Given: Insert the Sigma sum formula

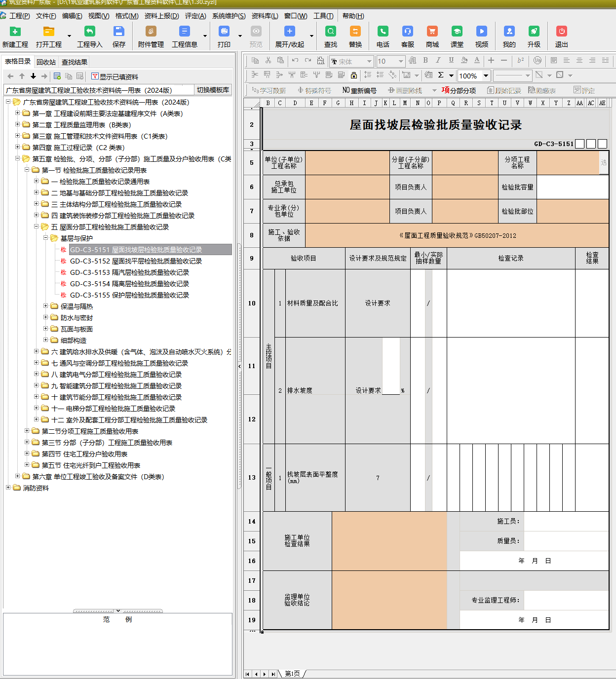Looking at the screenshot, I should tap(441, 75).
